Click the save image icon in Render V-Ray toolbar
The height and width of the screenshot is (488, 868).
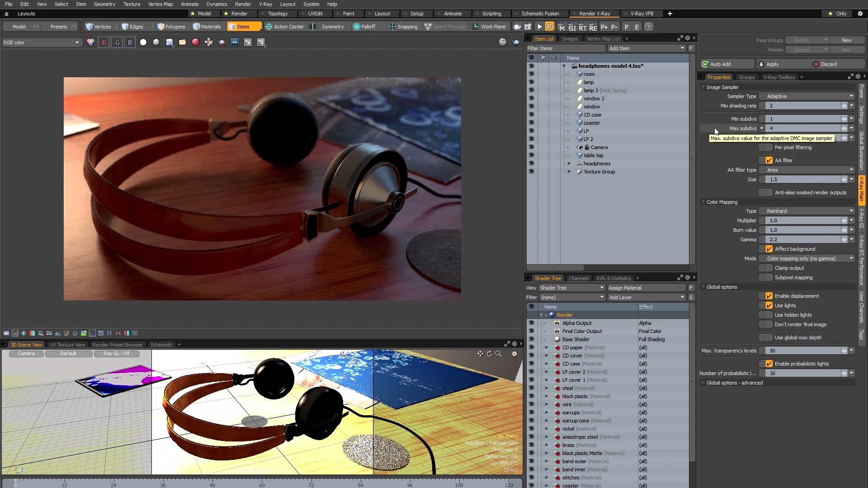click(x=170, y=42)
